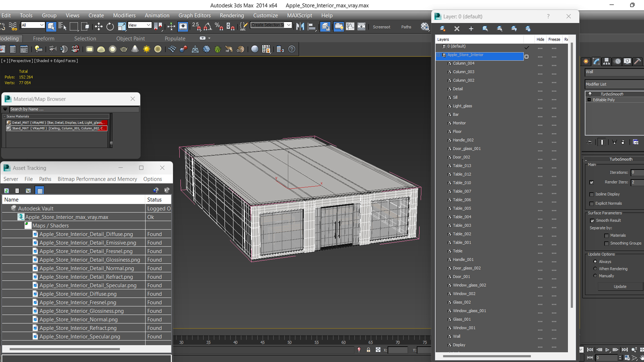
Task: Open the Create Selection Set dropdown
Action: (271, 25)
